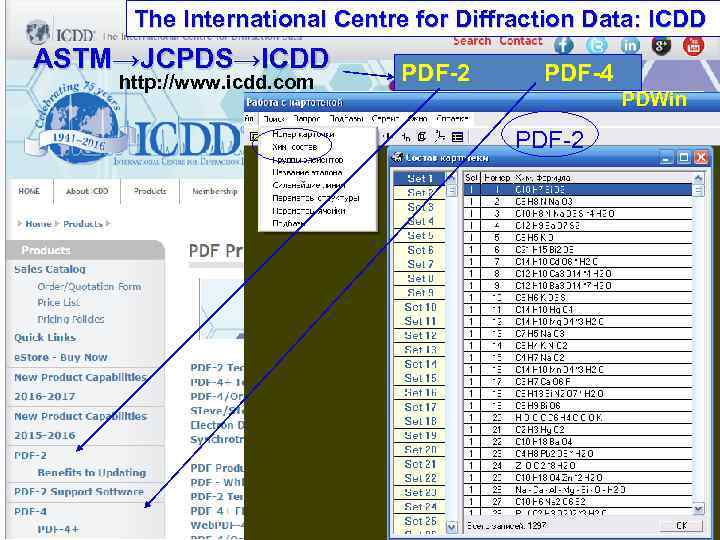Choose Номер карточки from the search menu
The width and height of the screenshot is (720, 540).
point(303,134)
